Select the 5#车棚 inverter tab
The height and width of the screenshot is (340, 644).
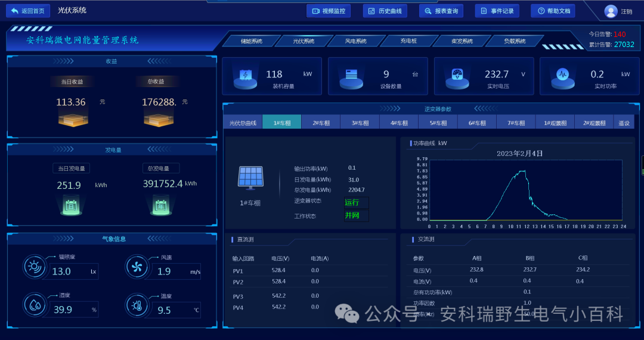coord(438,122)
